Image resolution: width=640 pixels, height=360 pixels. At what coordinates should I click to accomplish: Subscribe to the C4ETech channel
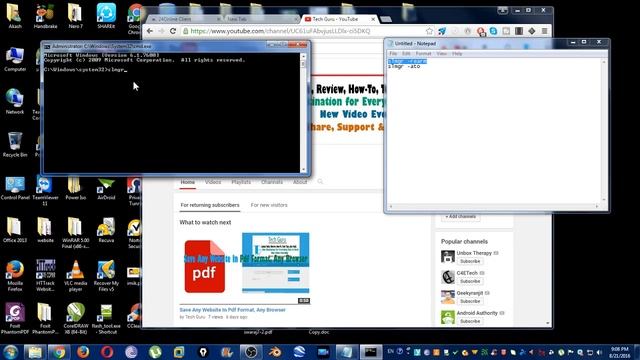470,281
